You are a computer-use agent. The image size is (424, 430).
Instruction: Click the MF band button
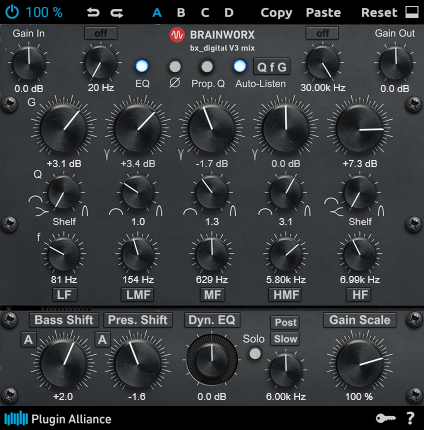tap(212, 295)
